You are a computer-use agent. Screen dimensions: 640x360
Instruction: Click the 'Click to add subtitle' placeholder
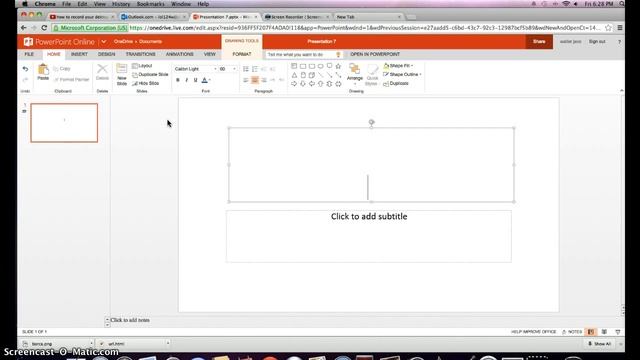pyautogui.click(x=369, y=236)
